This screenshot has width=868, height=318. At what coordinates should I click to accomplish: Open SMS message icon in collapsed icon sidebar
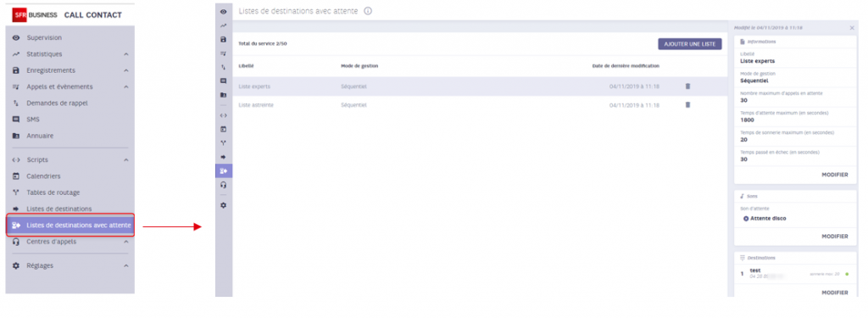click(x=224, y=81)
